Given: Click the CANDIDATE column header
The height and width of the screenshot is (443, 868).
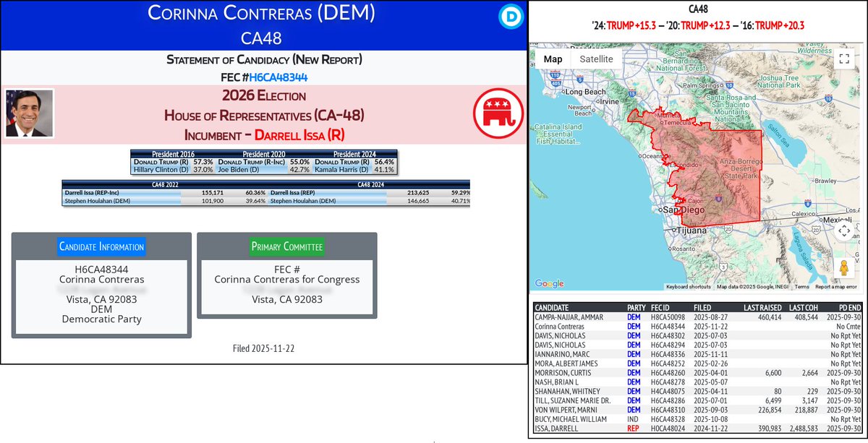Looking at the screenshot, I should tap(551, 307).
